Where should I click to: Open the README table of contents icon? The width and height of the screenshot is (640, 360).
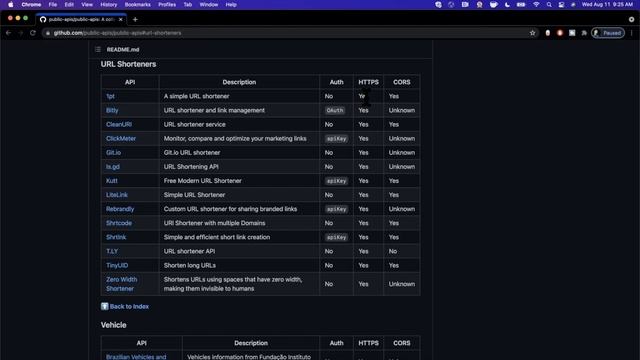pos(98,49)
